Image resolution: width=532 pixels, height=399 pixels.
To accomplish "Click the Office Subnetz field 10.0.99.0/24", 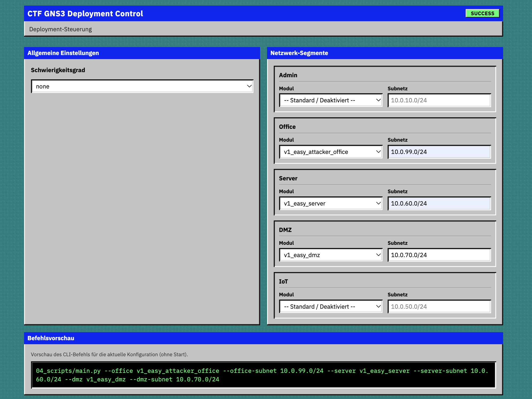I will click(x=439, y=152).
